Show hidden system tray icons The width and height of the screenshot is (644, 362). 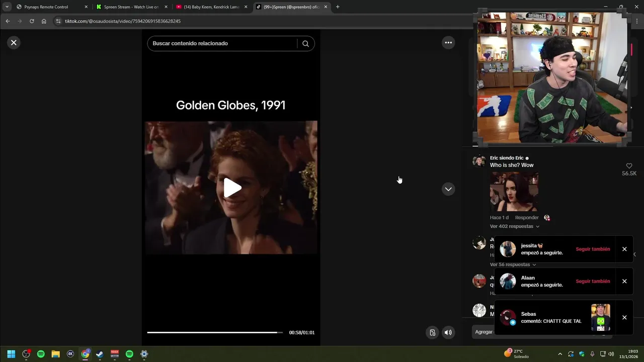[560, 354]
